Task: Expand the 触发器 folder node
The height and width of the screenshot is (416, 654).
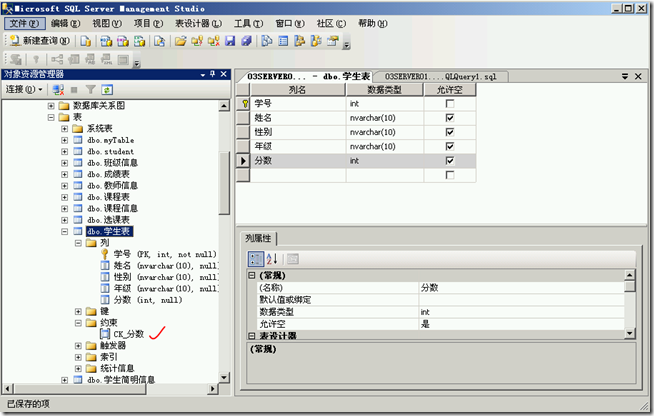Action: [x=78, y=345]
